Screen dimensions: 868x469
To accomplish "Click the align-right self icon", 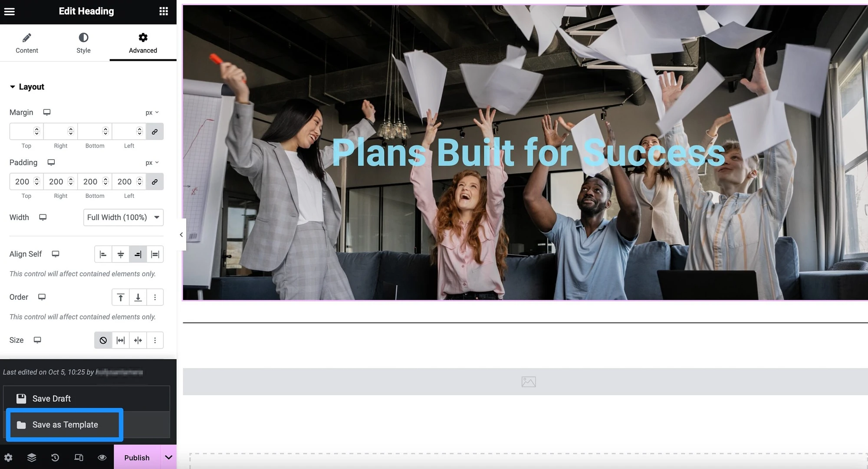I will tap(137, 254).
